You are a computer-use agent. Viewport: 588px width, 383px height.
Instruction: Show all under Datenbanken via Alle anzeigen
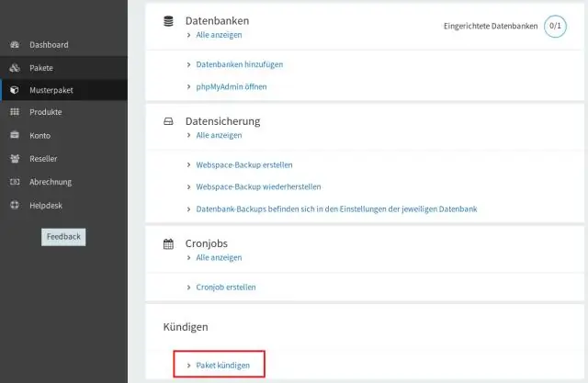(219, 35)
